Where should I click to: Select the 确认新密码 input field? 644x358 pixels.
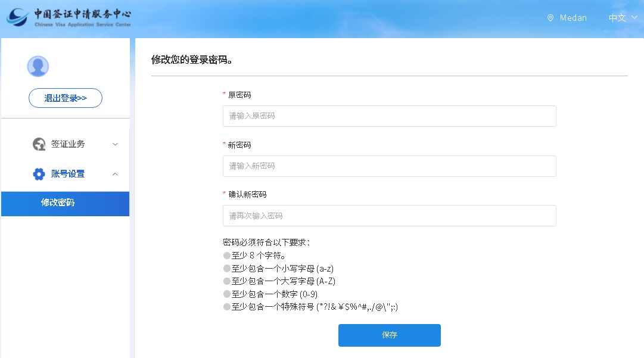[389, 216]
